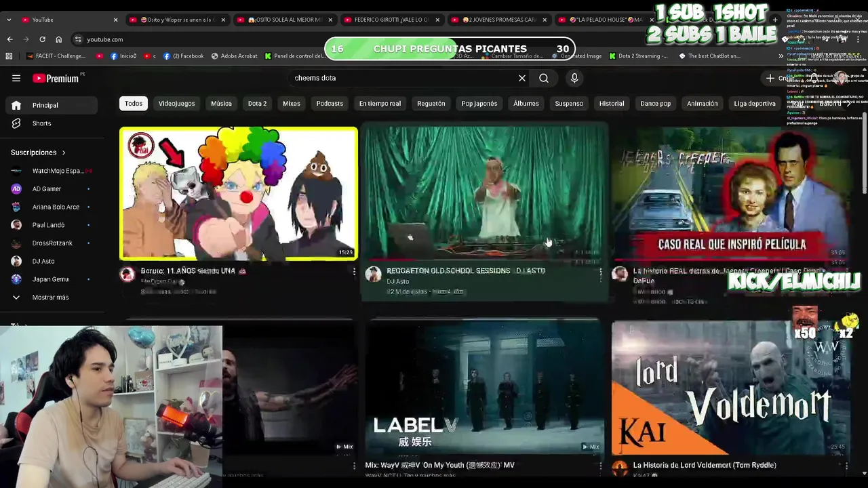
Task: Open the site info icon beside youtube.com
Action: coord(78,39)
